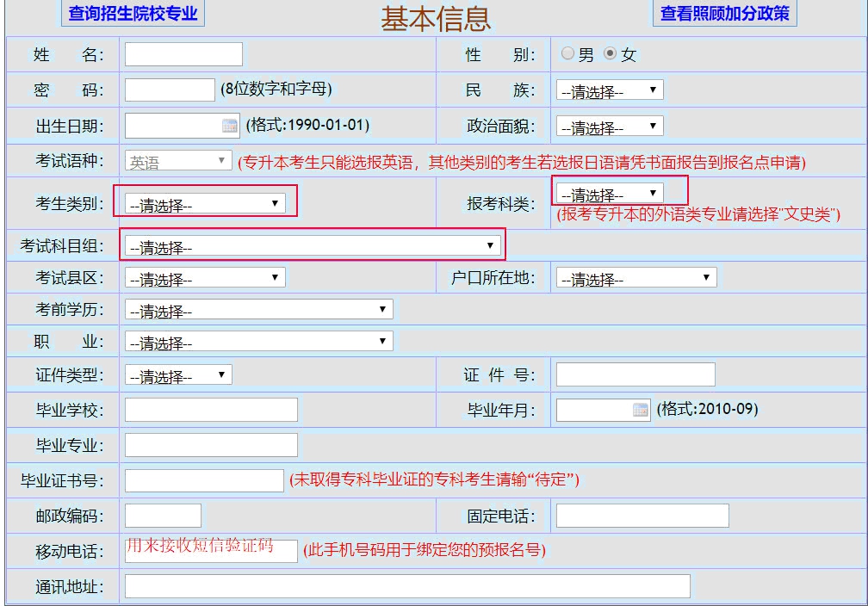
Task: Select 女 gender radio button
Action: (x=610, y=53)
